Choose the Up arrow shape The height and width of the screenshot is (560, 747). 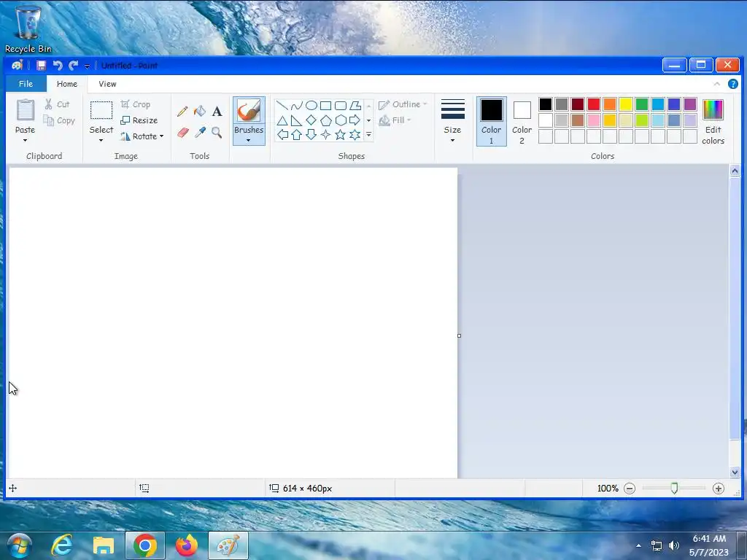click(x=297, y=135)
